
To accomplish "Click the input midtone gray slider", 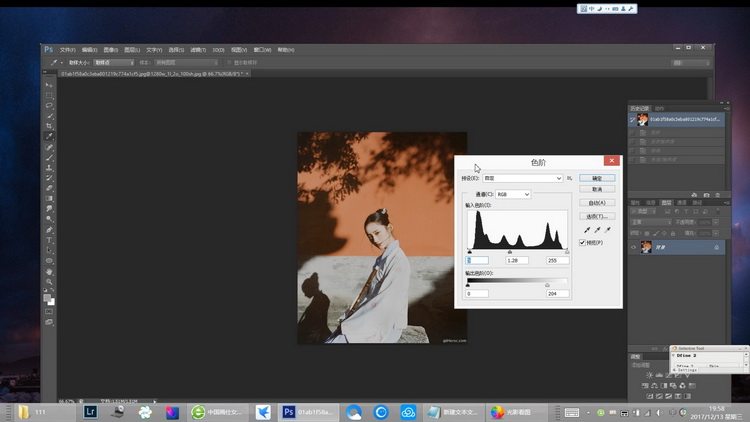I will pyautogui.click(x=510, y=251).
